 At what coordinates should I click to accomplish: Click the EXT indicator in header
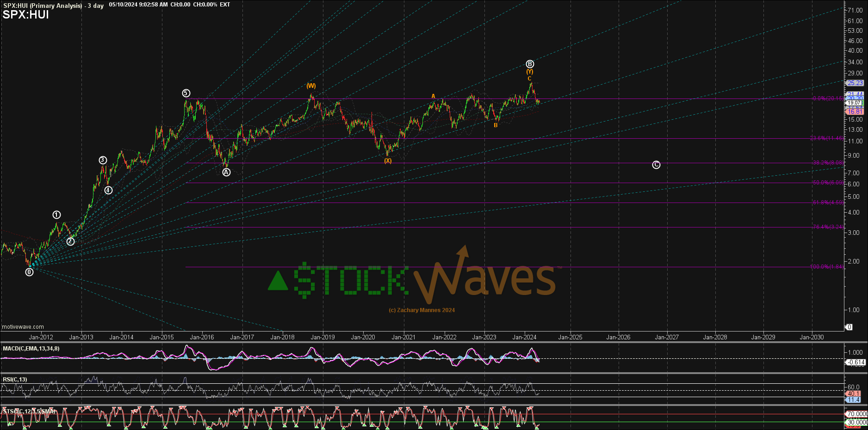click(225, 5)
